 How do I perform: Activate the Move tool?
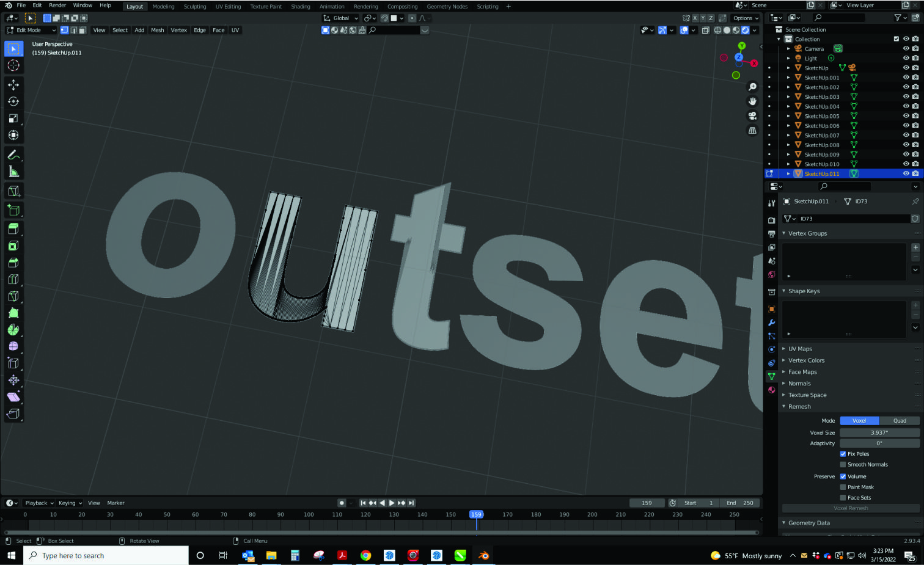coord(13,85)
